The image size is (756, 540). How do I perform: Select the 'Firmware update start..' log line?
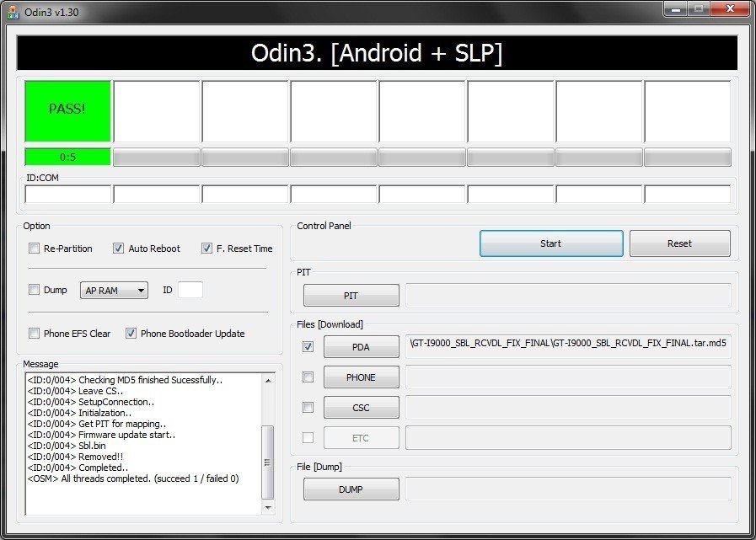pyautogui.click(x=101, y=435)
